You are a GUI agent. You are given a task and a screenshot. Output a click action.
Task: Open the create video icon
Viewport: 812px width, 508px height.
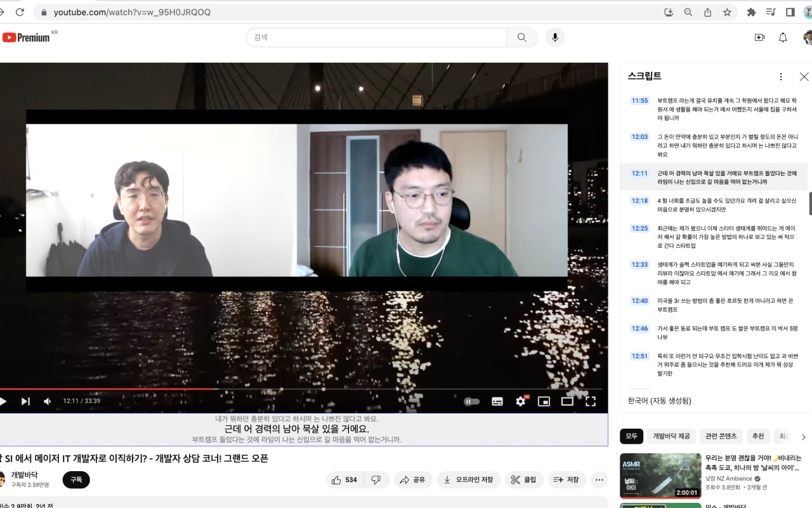tap(759, 37)
